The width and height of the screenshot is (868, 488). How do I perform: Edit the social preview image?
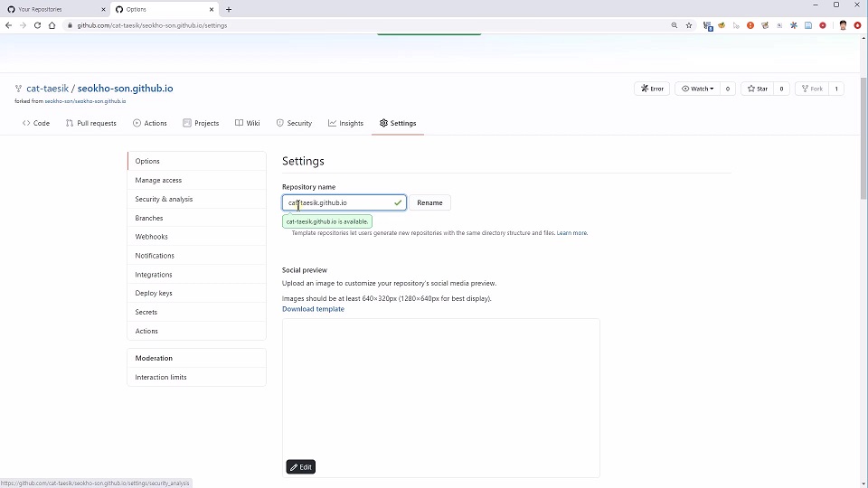point(301,467)
